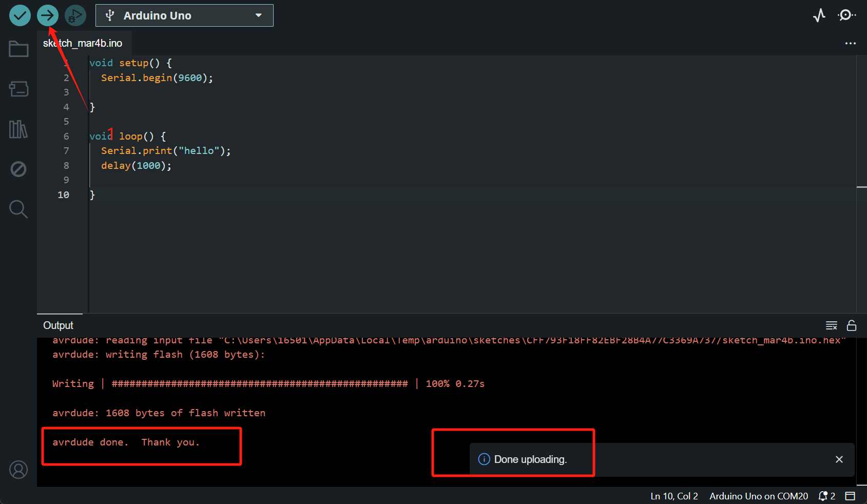Open the editor tab more options menu
867x504 pixels.
coord(851,43)
